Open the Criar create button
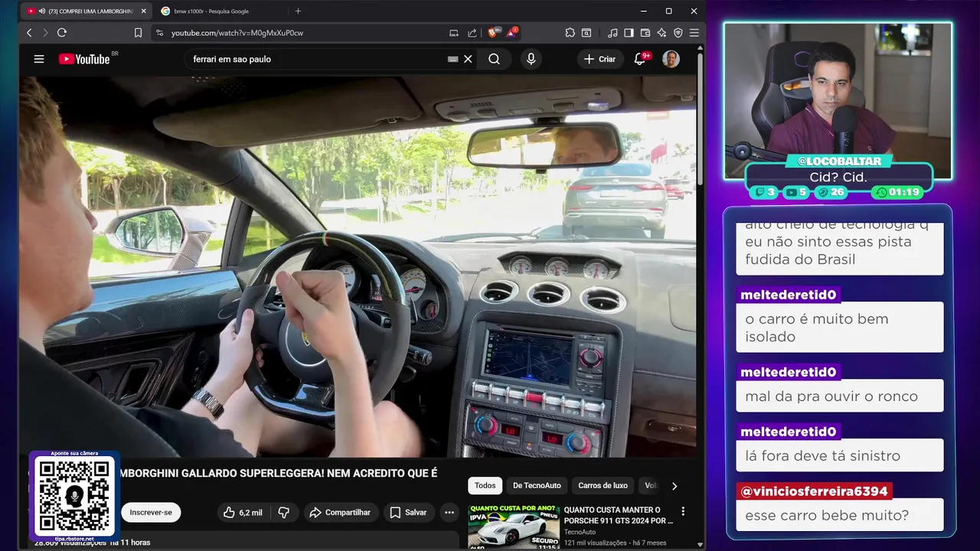The width and height of the screenshot is (980, 551). (x=599, y=59)
